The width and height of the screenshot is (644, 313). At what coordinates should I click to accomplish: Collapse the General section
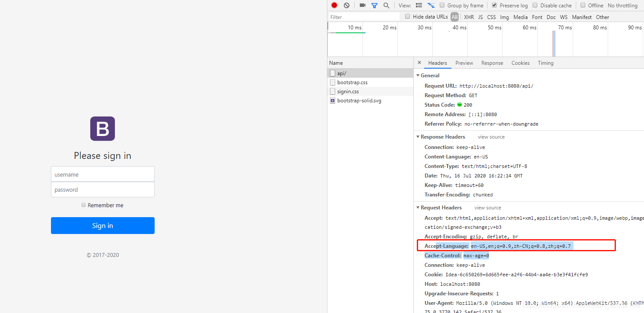[x=418, y=76]
